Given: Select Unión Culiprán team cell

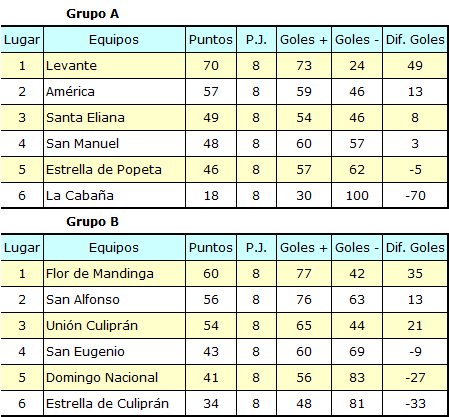Looking at the screenshot, I should coord(114,326).
